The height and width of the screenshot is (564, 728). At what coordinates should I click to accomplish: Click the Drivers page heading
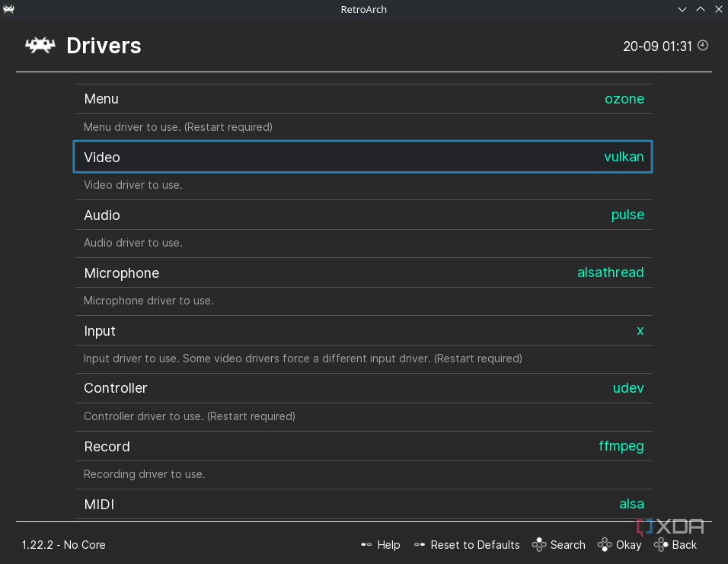[x=104, y=46]
